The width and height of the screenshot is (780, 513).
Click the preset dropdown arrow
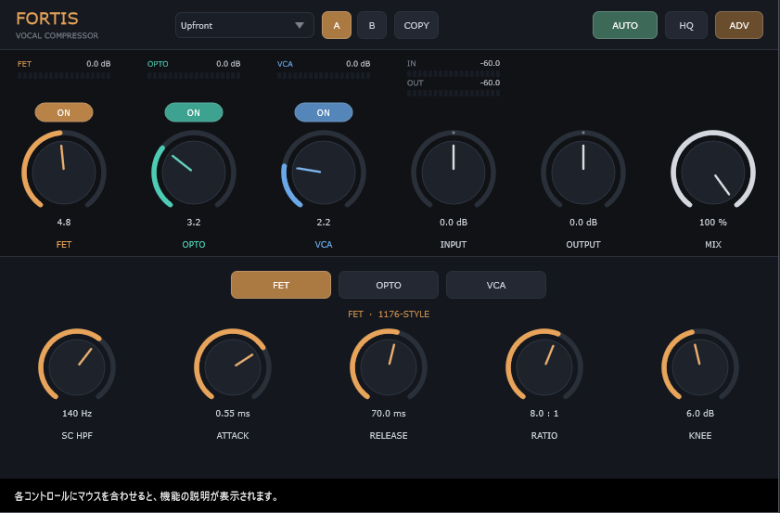[299, 25]
